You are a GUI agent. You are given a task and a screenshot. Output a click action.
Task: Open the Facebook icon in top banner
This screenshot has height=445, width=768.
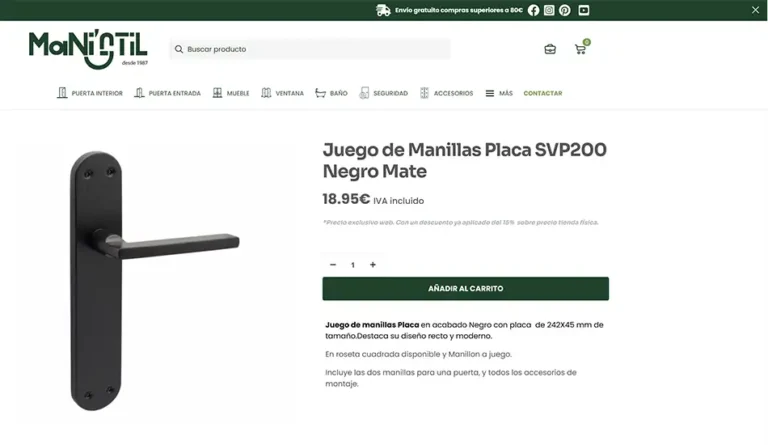pos(533,10)
